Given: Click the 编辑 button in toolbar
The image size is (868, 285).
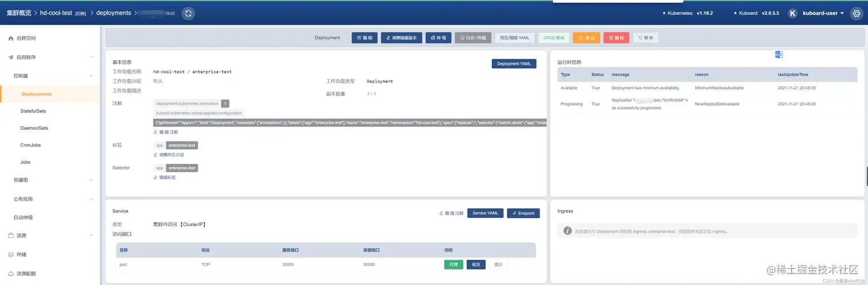Looking at the screenshot, I should [365, 38].
